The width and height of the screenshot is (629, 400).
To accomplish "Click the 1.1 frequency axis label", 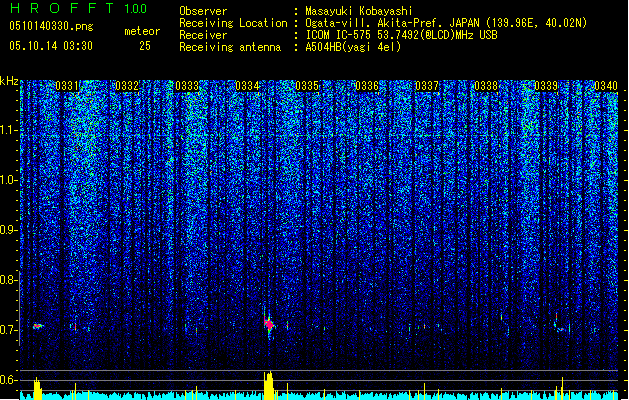I will pyautogui.click(x=8, y=130).
